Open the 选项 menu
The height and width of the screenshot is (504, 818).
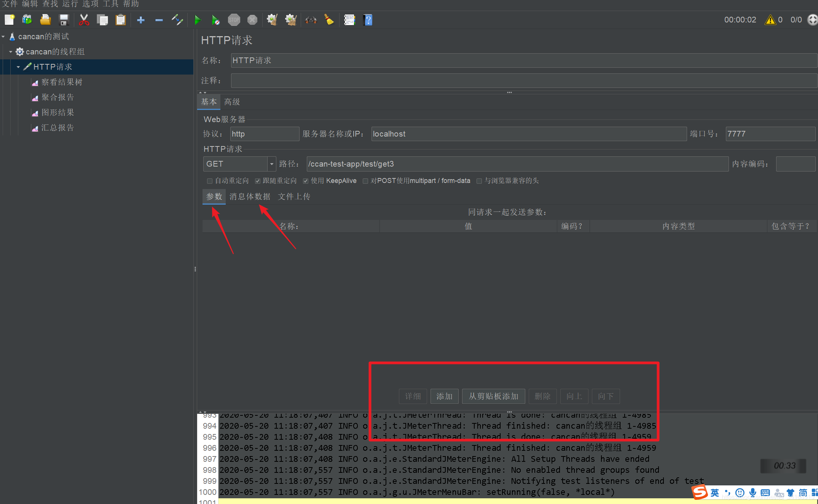click(x=91, y=4)
